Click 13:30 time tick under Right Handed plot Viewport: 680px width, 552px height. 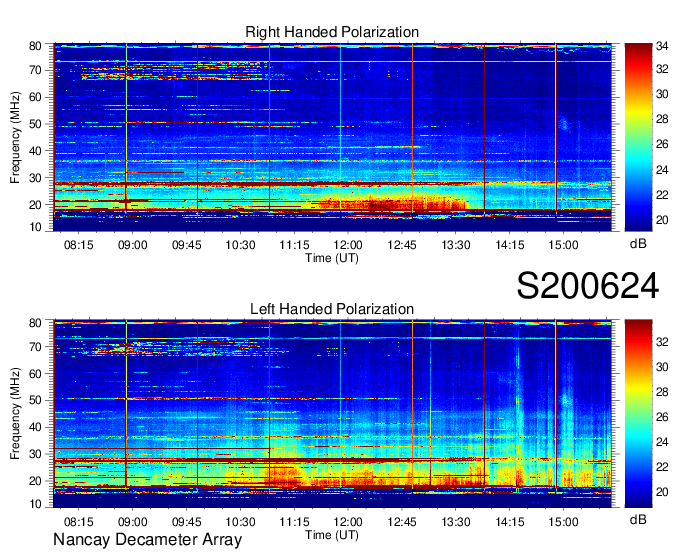(x=456, y=245)
